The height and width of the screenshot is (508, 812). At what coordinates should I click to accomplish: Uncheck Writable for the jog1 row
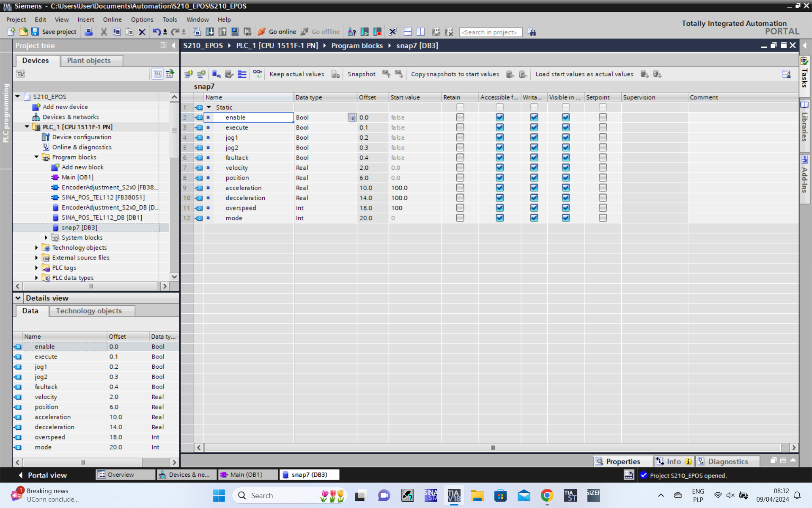[x=534, y=138]
